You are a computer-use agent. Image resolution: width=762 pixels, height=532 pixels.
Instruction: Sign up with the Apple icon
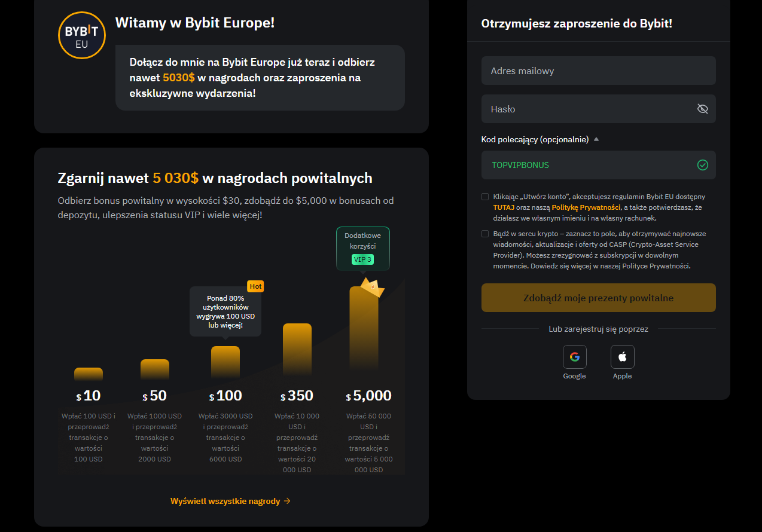[622, 357]
